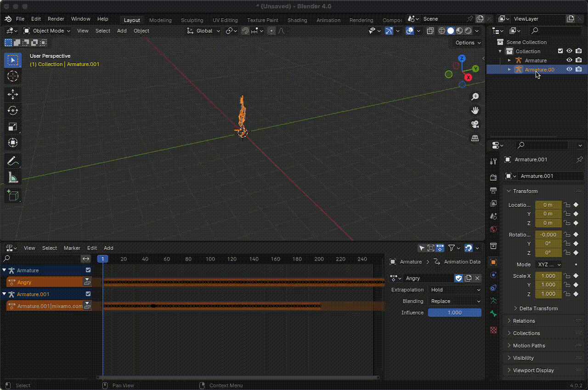Click the viewport Options button
The width and height of the screenshot is (588, 390).
click(468, 43)
